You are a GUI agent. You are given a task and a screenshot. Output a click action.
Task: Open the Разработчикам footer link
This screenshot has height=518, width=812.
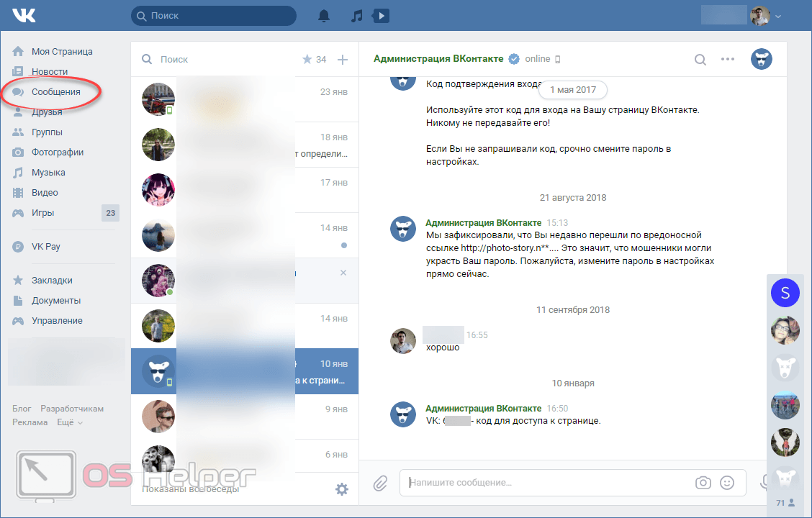tap(72, 408)
